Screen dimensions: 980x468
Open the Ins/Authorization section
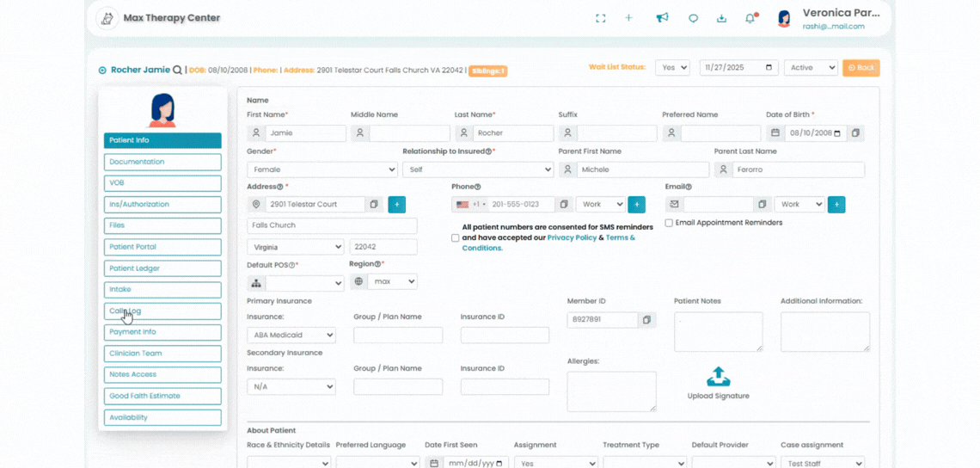[162, 205]
